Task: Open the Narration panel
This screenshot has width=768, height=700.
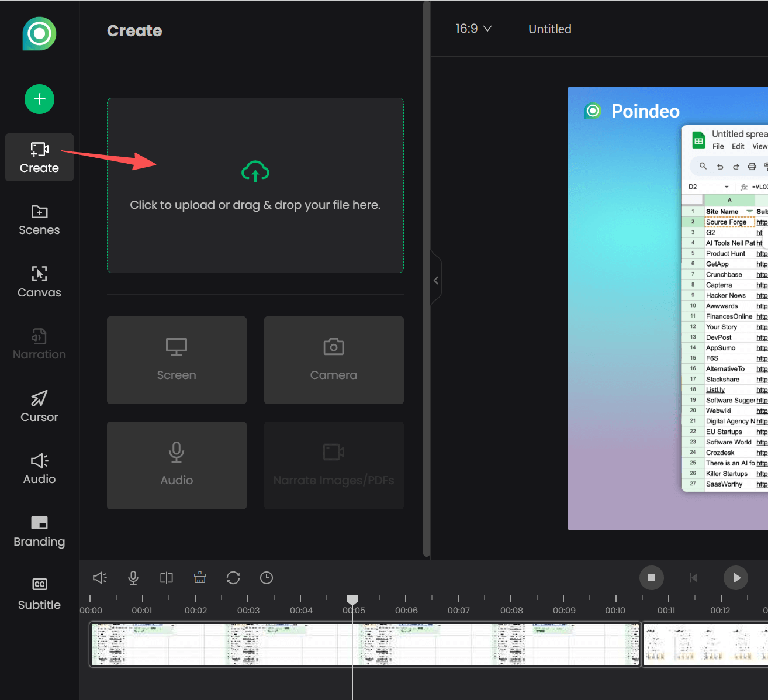Action: [39, 344]
